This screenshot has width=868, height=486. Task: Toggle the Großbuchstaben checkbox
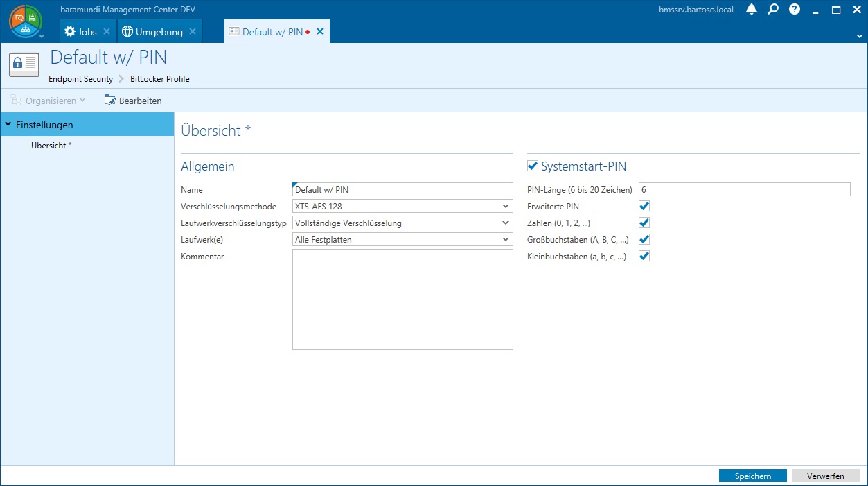644,239
